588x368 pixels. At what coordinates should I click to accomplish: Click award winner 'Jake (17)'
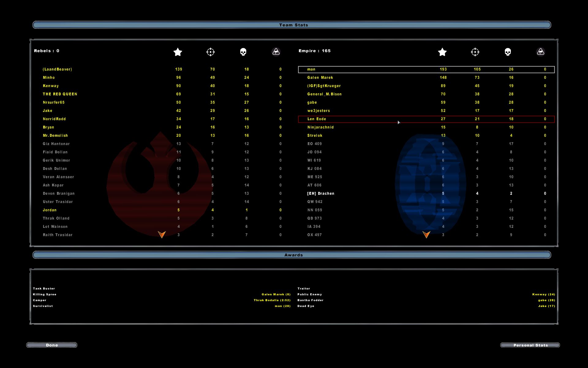(x=547, y=306)
